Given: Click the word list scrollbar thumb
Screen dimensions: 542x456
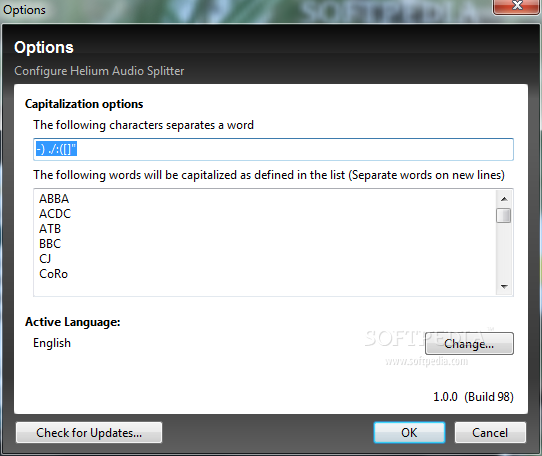Looking at the screenshot, I should click(504, 215).
